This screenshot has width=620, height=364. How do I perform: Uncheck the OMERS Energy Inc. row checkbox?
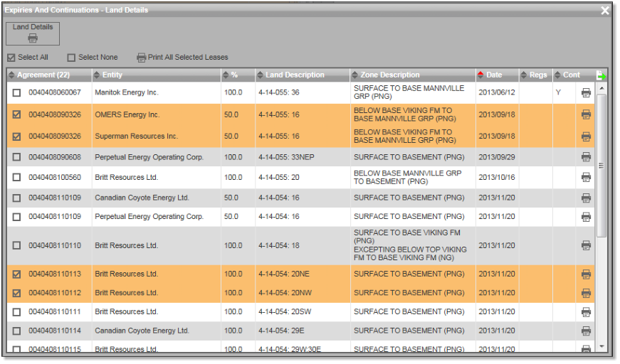[x=16, y=114]
